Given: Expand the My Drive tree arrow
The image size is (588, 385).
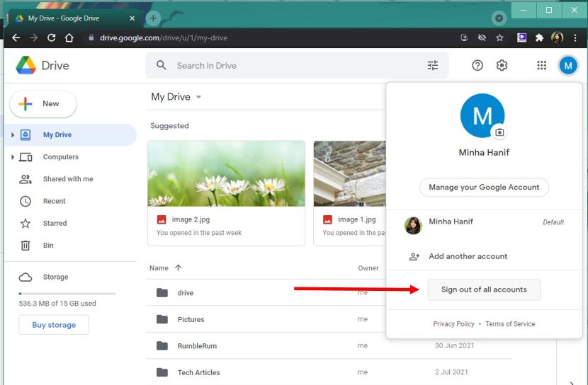Looking at the screenshot, I should pyautogui.click(x=12, y=135).
